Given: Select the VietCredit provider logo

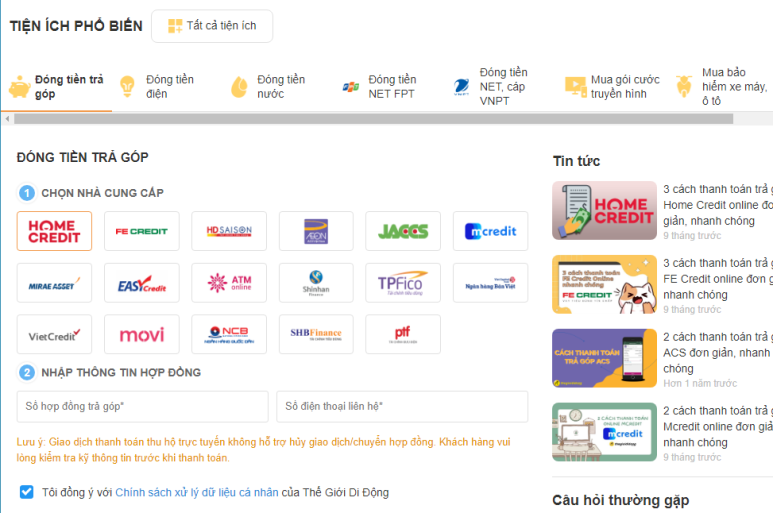Looking at the screenshot, I should 54,334.
